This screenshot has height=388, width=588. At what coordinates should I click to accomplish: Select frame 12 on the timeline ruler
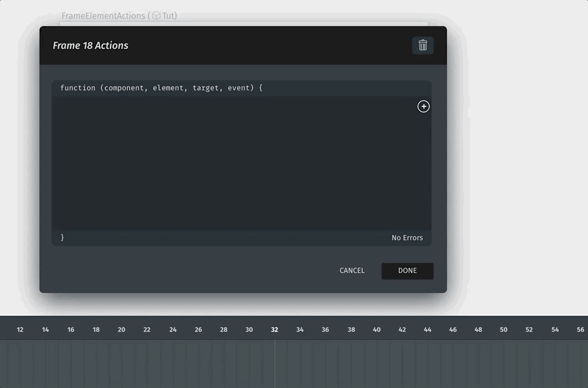pos(20,329)
